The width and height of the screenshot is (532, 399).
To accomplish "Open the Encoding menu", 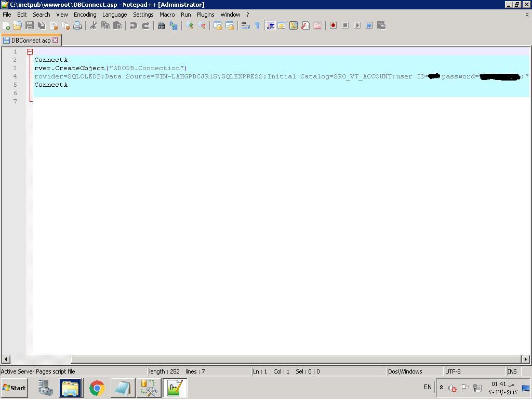I will click(x=85, y=15).
